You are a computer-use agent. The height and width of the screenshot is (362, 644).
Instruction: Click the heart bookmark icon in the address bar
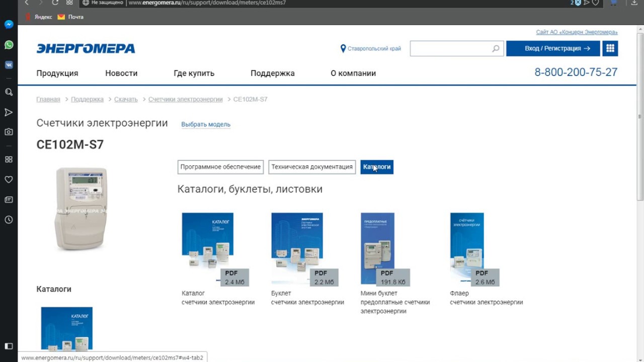(596, 3)
